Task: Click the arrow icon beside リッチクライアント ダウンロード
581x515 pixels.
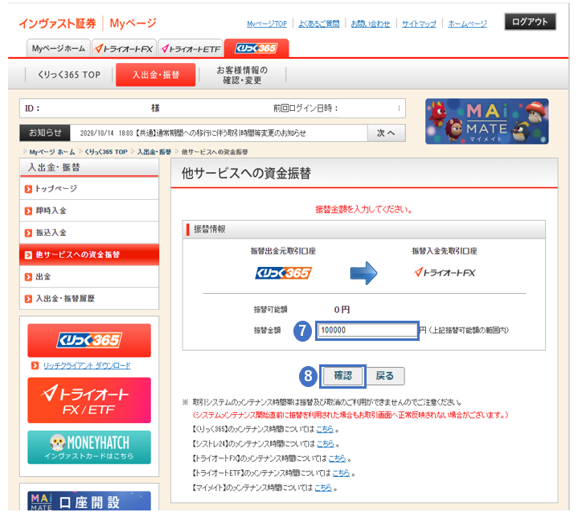Action: 35,366
